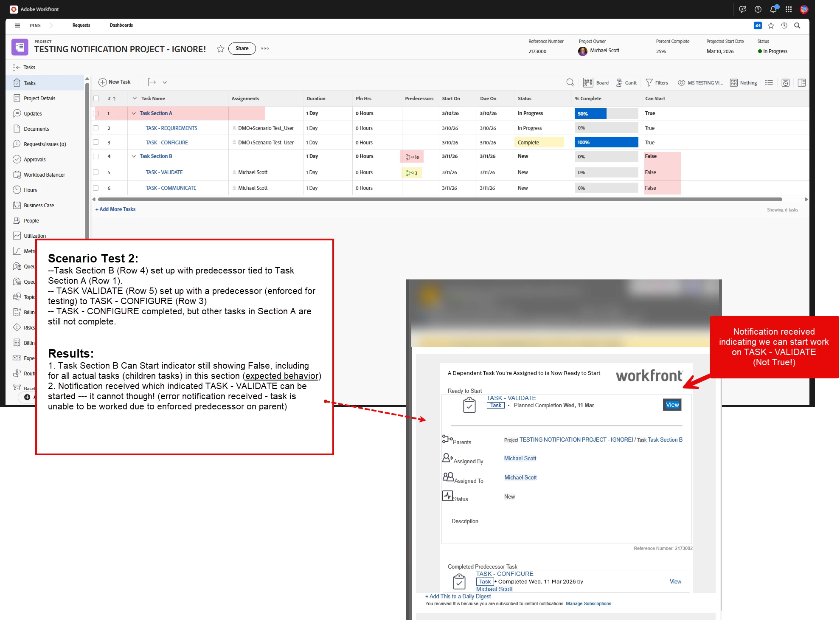
Task: Open the Filters panel
Action: point(657,83)
